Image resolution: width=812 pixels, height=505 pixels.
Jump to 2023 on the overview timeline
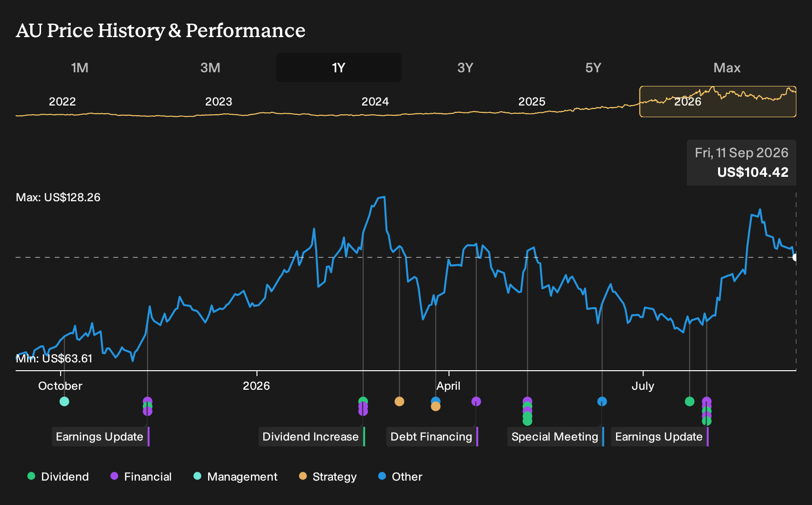pos(218,102)
